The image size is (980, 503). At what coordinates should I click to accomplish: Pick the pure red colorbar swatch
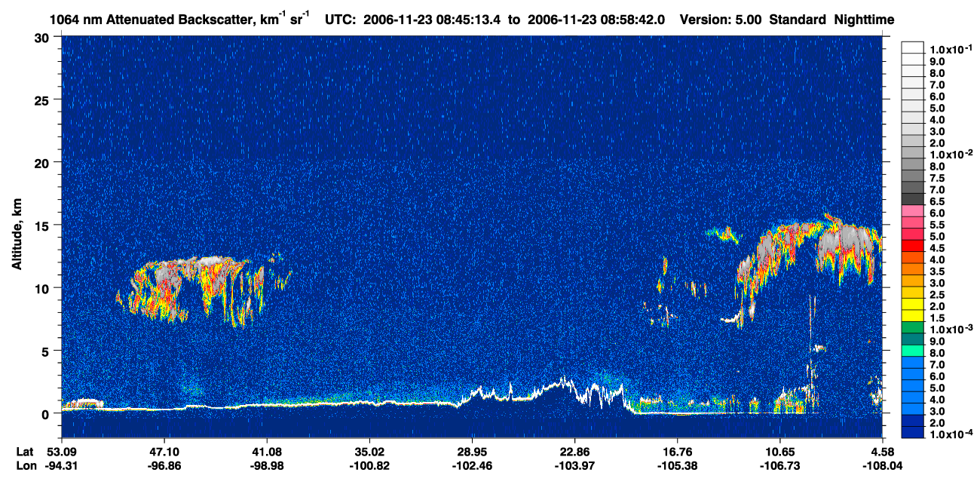(912, 246)
